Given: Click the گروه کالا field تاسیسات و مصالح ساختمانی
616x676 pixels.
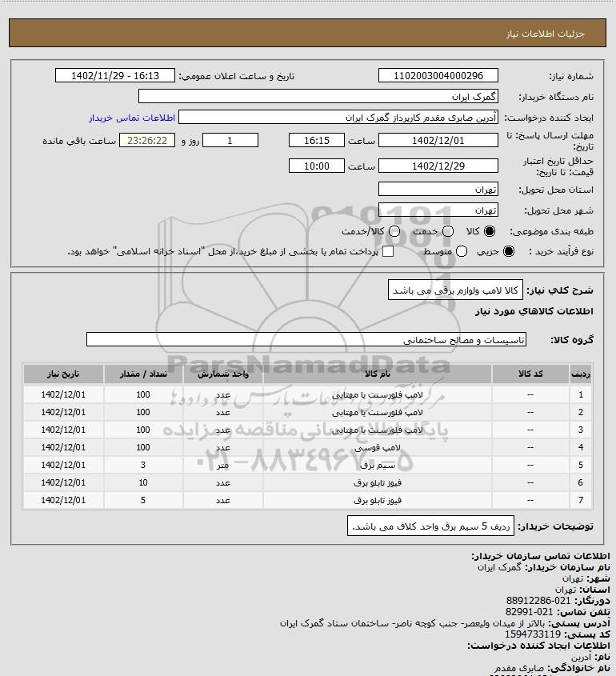Looking at the screenshot, I should [306, 340].
